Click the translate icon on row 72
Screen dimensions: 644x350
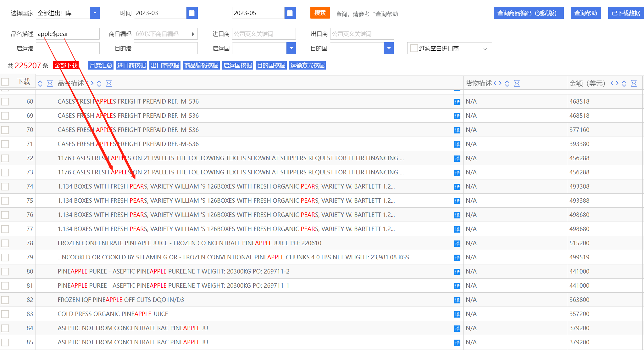457,158
